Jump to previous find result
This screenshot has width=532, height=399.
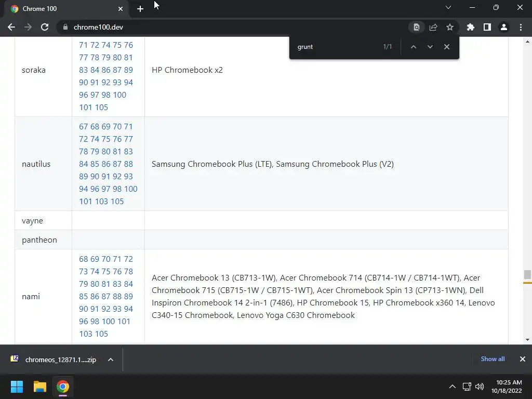click(x=413, y=47)
